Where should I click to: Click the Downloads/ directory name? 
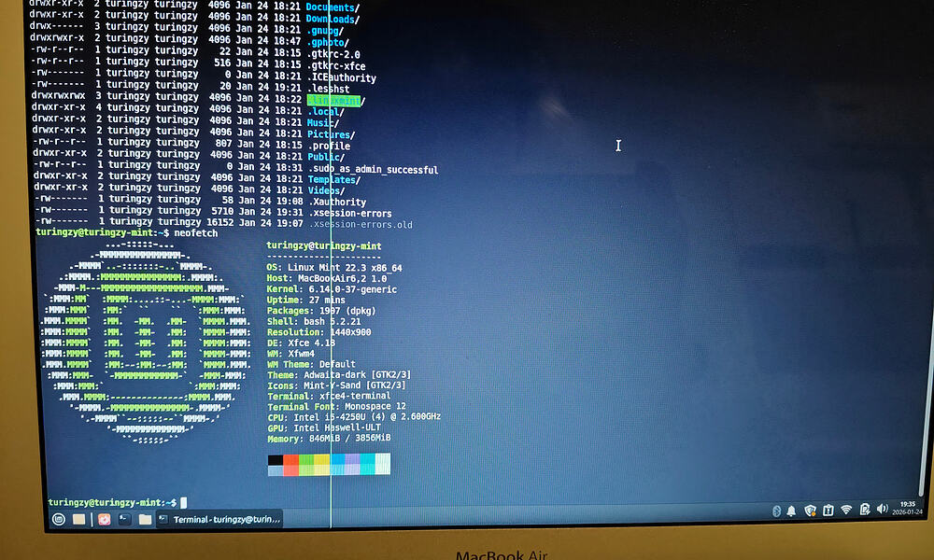(333, 19)
